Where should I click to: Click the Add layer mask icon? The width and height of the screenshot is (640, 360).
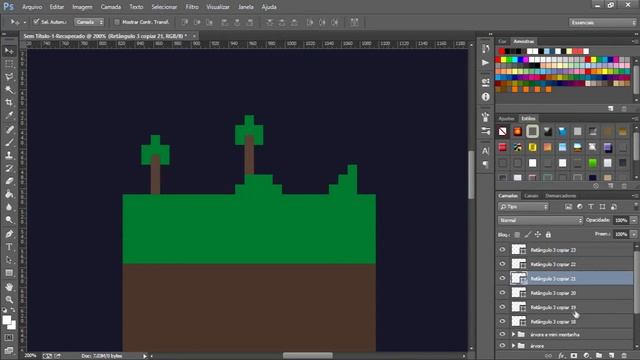(574, 356)
